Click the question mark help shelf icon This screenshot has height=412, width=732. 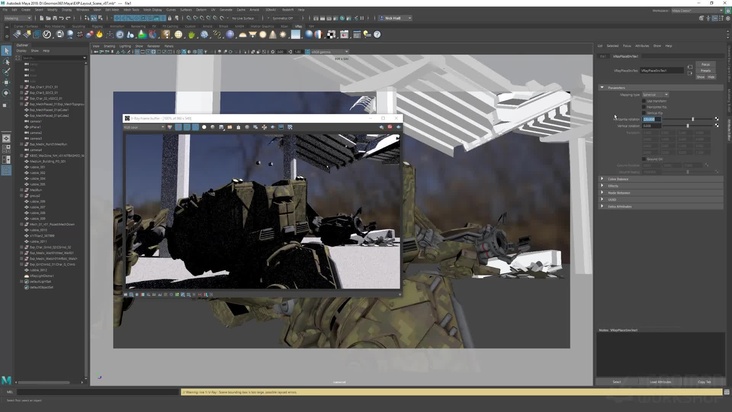[x=377, y=35]
